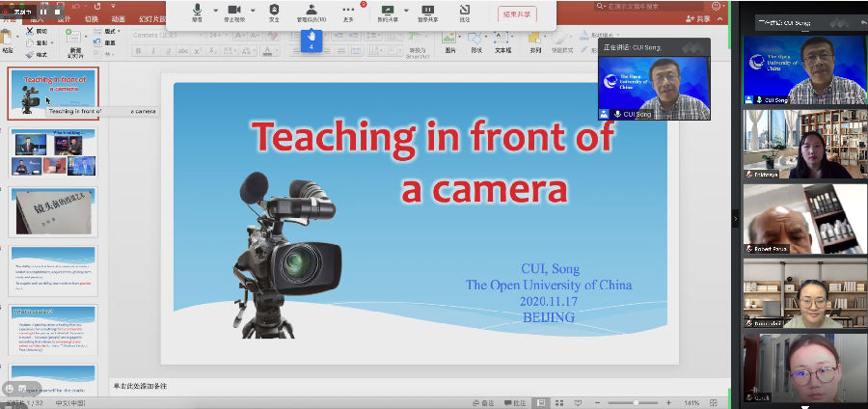Open the Security shield icon
Viewport: 868px width, 409px height.
coord(274,11)
